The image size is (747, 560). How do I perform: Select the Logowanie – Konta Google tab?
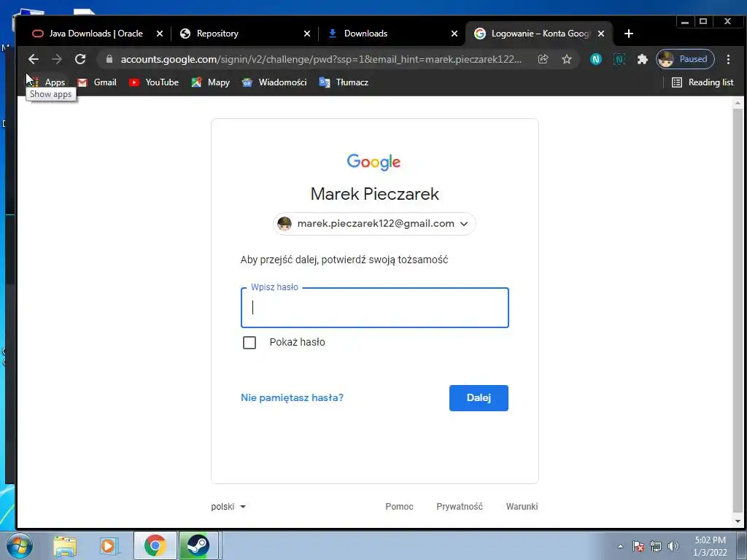pos(538,34)
